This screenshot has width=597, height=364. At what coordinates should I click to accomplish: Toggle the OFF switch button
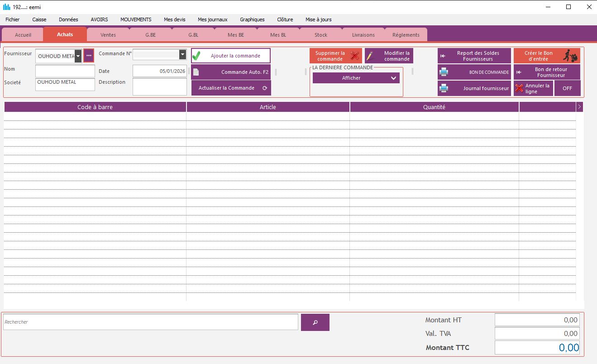click(567, 88)
